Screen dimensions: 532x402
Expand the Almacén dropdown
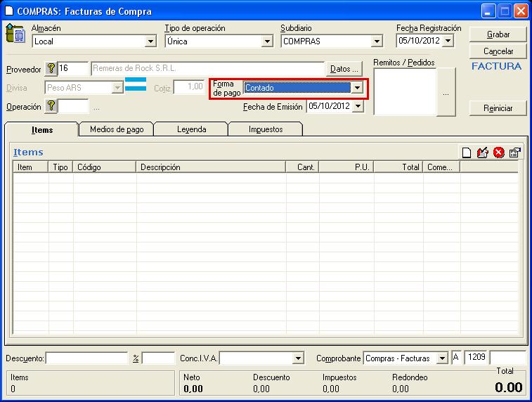pos(150,41)
